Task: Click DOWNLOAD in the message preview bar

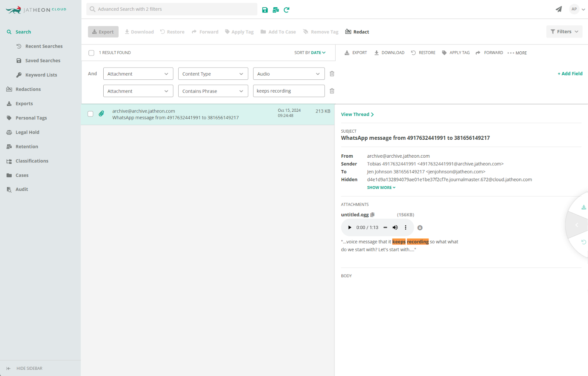Action: click(390, 53)
